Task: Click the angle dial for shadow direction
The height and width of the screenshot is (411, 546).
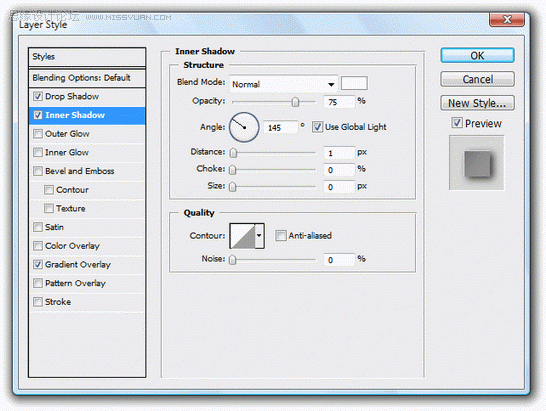Action: [x=244, y=127]
